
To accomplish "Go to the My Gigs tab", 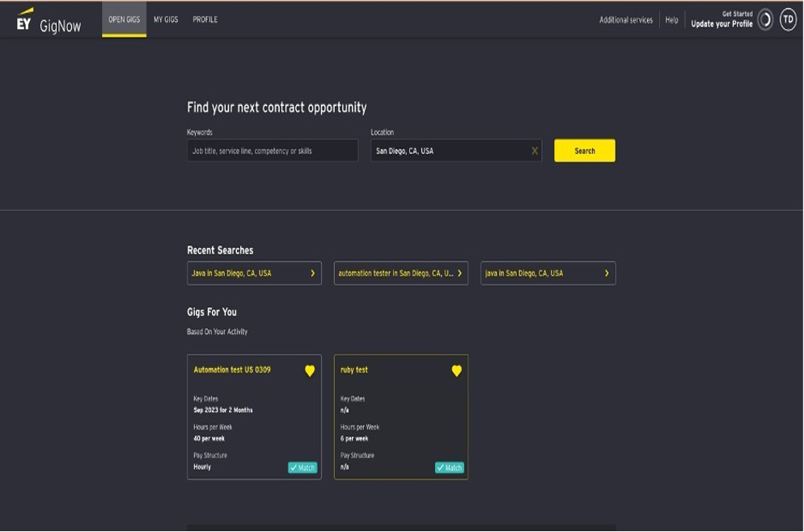I will click(x=166, y=19).
